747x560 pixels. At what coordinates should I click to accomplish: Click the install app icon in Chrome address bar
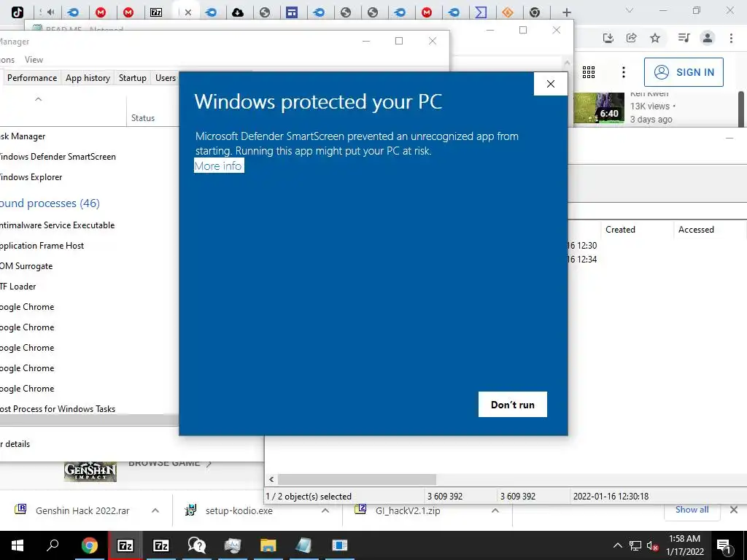[x=608, y=38]
